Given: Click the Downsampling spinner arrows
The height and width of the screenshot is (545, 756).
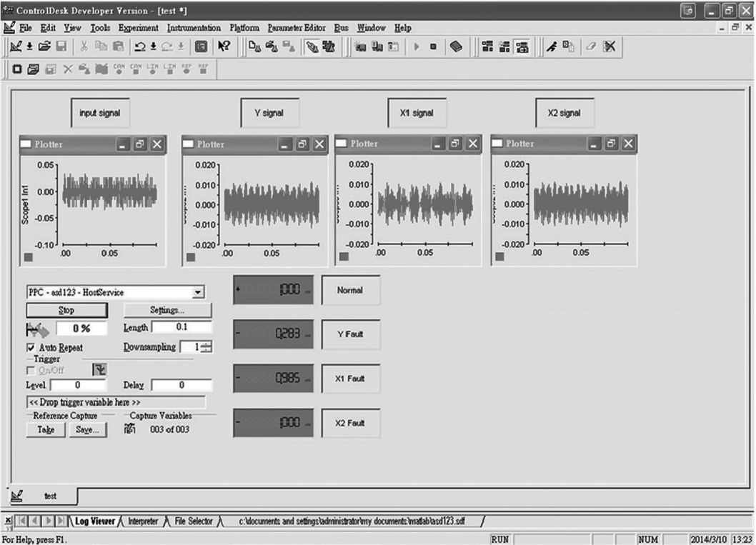Looking at the screenshot, I should pos(207,346).
